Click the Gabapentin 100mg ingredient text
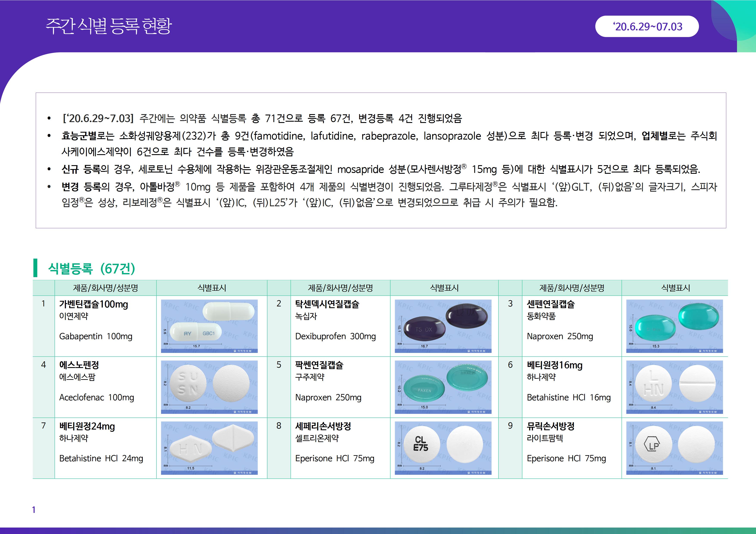This screenshot has width=756, height=534. click(x=95, y=336)
